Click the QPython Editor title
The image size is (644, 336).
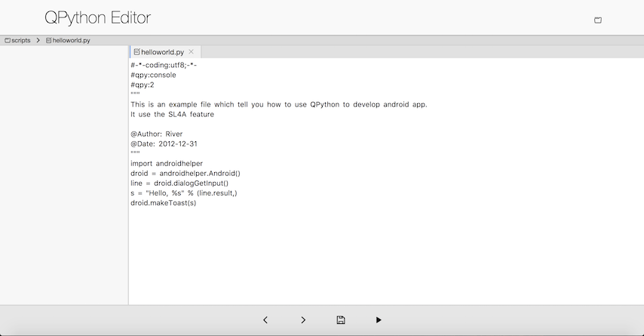97,18
